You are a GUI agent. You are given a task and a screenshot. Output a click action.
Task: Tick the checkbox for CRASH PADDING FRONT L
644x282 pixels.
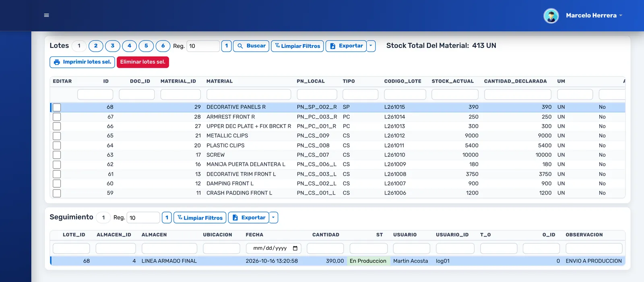[x=57, y=193]
